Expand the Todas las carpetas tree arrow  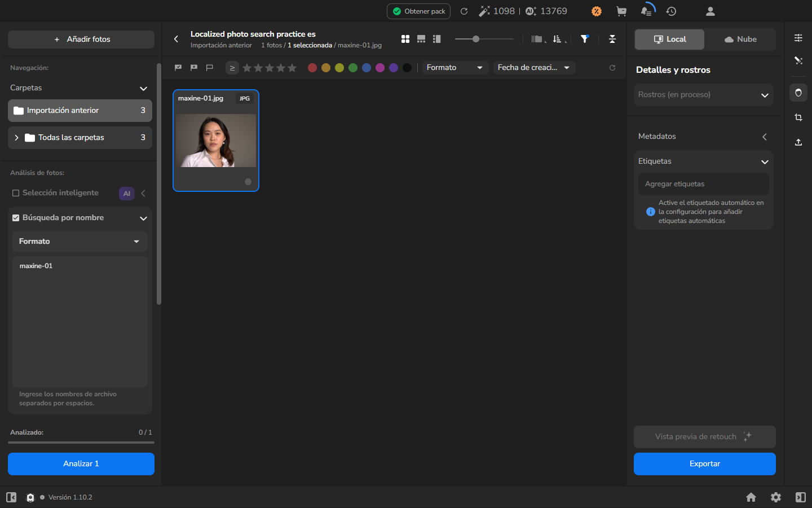point(16,138)
